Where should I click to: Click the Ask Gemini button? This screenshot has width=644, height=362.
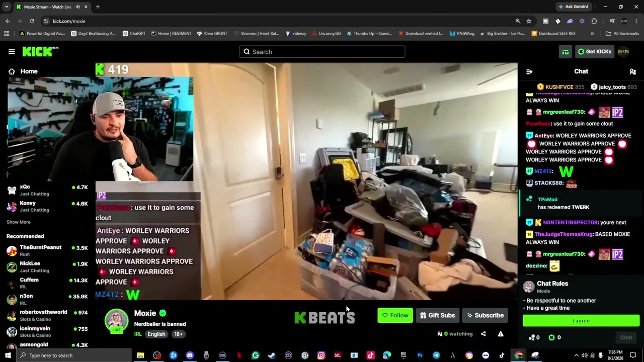pos(573,7)
